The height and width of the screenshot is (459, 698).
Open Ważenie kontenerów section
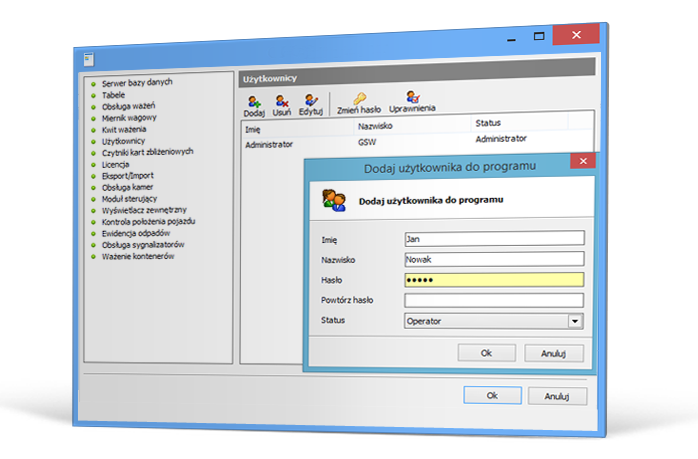[x=138, y=256]
